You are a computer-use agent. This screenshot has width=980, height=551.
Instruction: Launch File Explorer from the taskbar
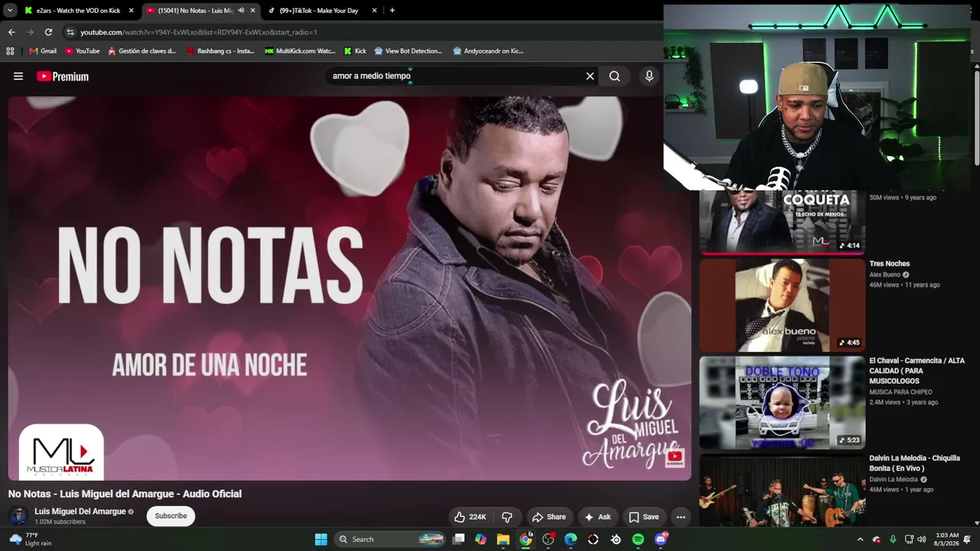point(503,540)
